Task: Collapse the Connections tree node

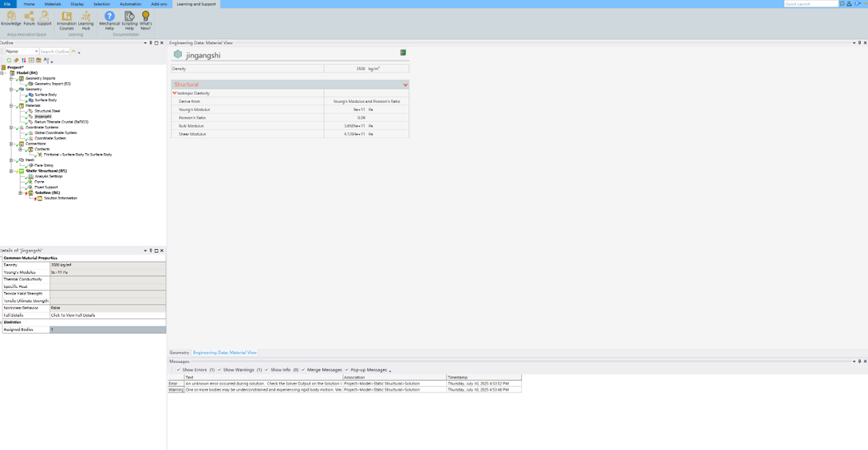Action: point(11,144)
